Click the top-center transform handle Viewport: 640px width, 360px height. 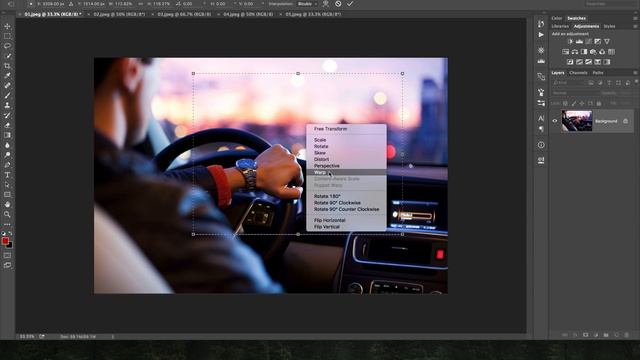[x=298, y=73]
